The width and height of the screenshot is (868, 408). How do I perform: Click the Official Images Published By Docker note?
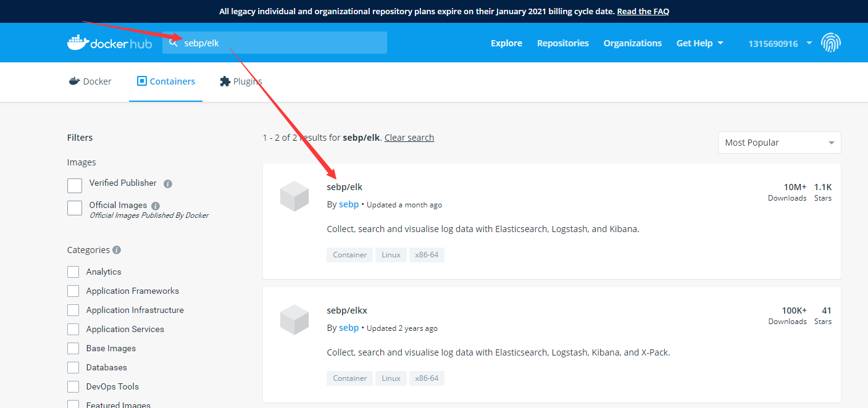click(149, 215)
